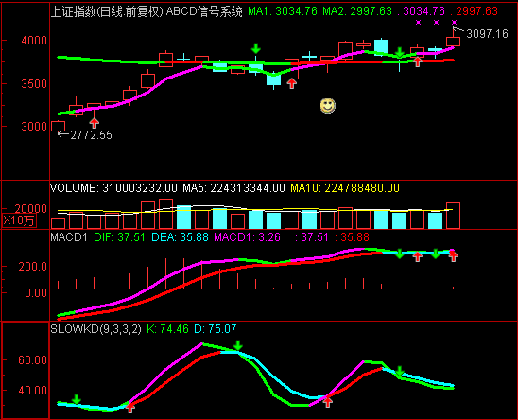This screenshot has width=518, height=420.
Task: Click the first magenta X marker at top right
Action: [x=418, y=22]
